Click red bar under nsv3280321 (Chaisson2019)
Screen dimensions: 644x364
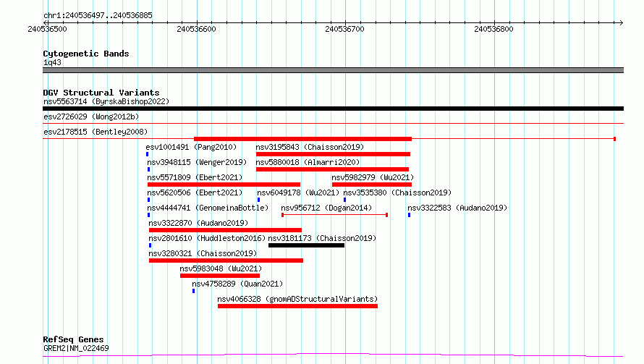click(226, 261)
